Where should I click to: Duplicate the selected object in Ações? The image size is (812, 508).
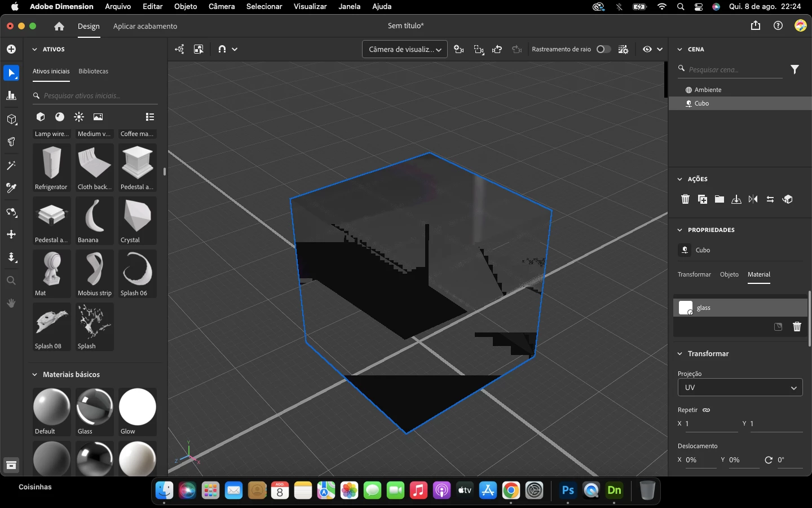coord(703,199)
